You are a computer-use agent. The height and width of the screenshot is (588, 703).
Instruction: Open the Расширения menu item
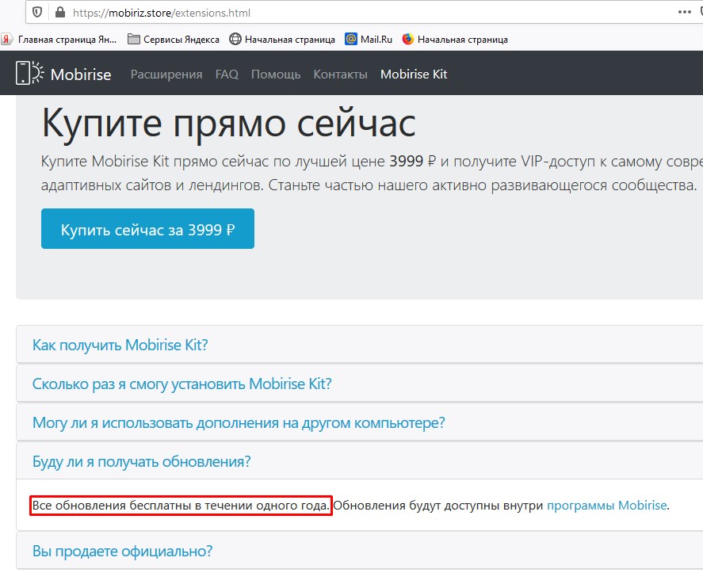pyautogui.click(x=166, y=74)
